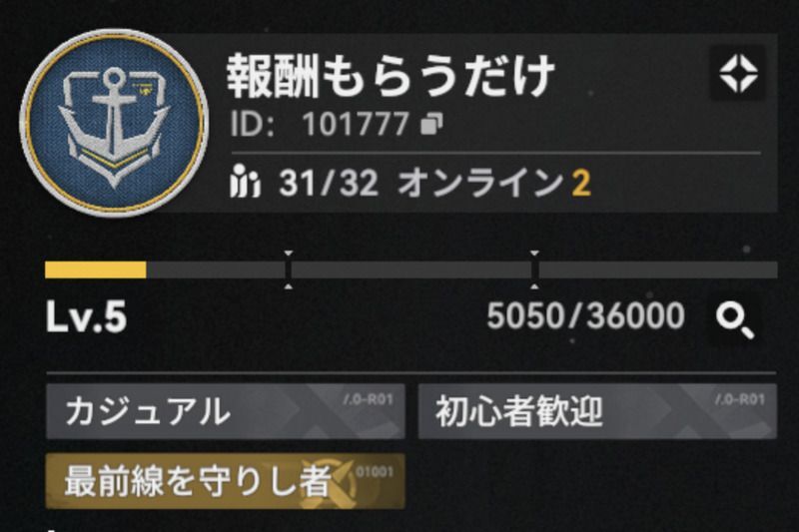Click the オンライン 2 online indicator
This screenshot has height=532, width=799.
pyautogui.click(x=494, y=183)
